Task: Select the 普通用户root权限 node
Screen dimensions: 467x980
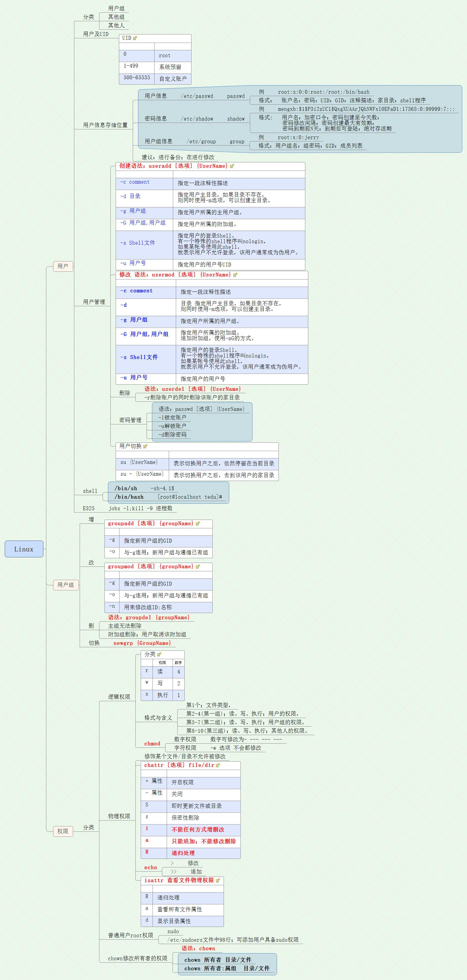Action: 130,935
